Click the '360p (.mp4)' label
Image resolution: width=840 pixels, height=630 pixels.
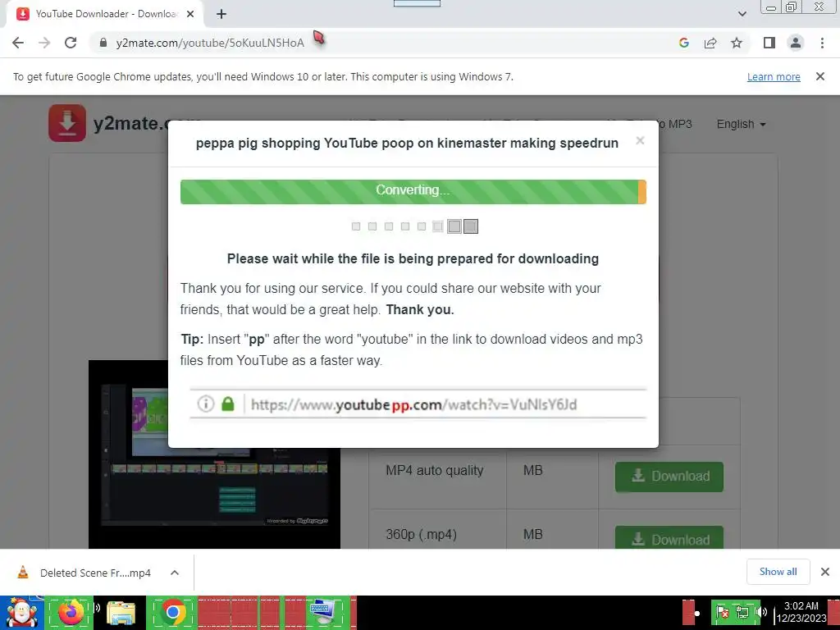(x=421, y=535)
